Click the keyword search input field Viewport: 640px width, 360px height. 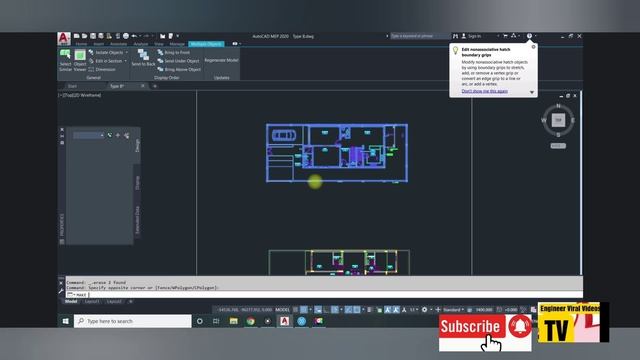pyautogui.click(x=420, y=36)
